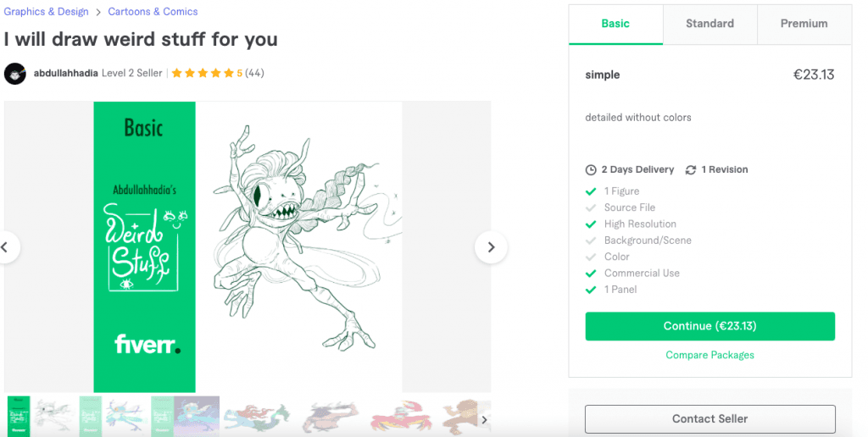The image size is (868, 437).
Task: Click the revision refresh icon
Action: tap(691, 169)
